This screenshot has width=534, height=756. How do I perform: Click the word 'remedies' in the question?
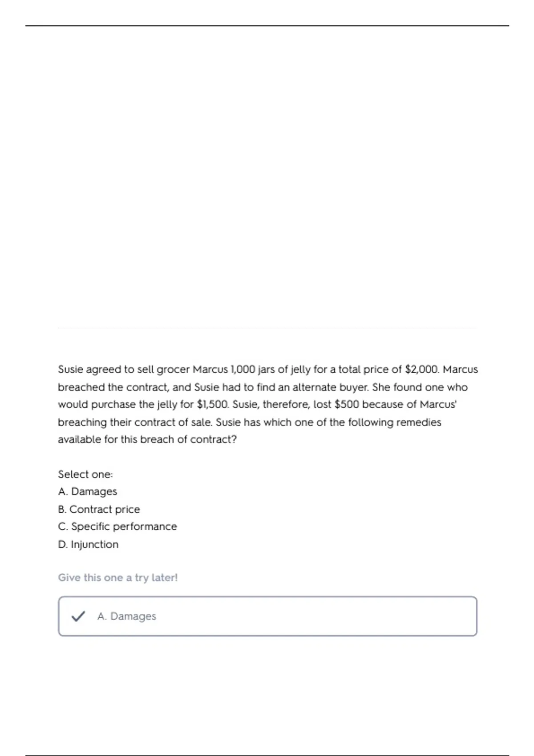pyautogui.click(x=418, y=422)
